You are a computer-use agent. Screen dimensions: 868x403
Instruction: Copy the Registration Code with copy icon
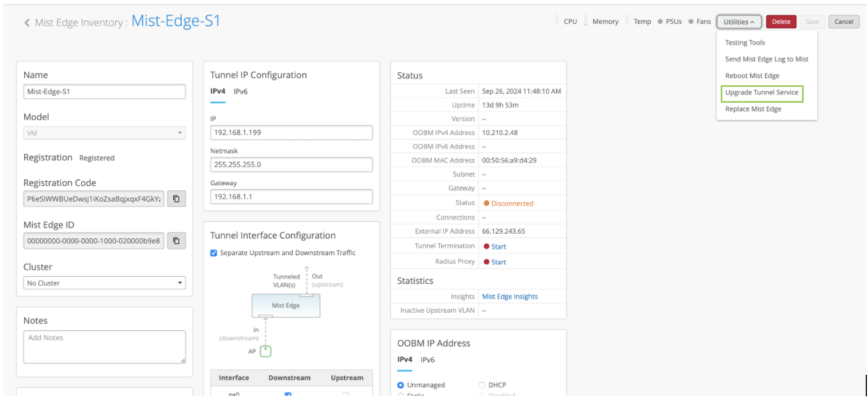click(x=176, y=199)
